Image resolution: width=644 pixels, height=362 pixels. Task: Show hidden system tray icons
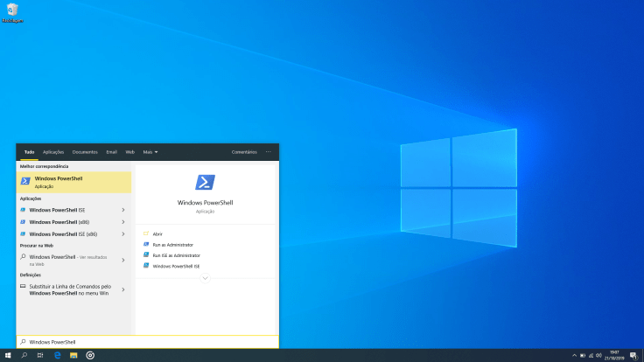(x=574, y=355)
